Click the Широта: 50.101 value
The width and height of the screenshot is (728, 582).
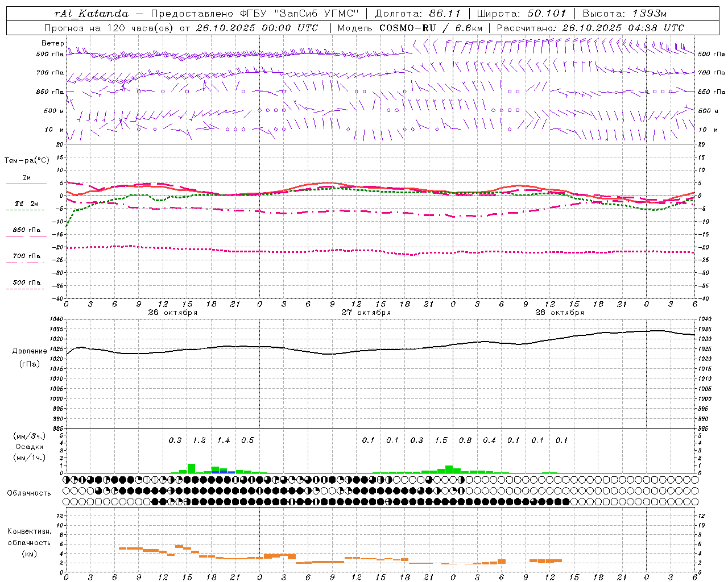522,14
